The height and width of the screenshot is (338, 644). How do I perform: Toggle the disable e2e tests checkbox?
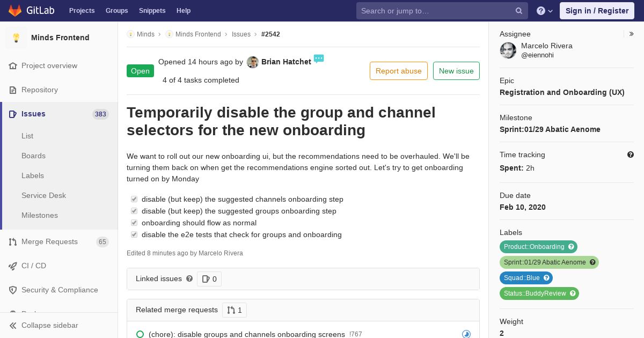(134, 234)
